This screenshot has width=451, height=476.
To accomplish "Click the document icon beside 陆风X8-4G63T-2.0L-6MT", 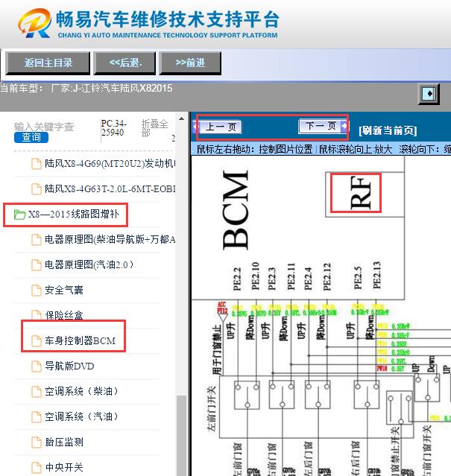I will tap(37, 189).
